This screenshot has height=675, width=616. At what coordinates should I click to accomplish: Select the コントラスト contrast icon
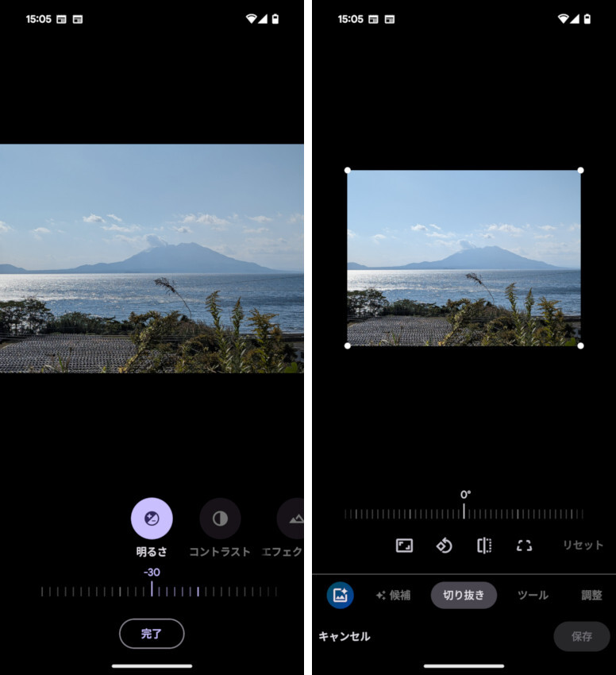220,519
